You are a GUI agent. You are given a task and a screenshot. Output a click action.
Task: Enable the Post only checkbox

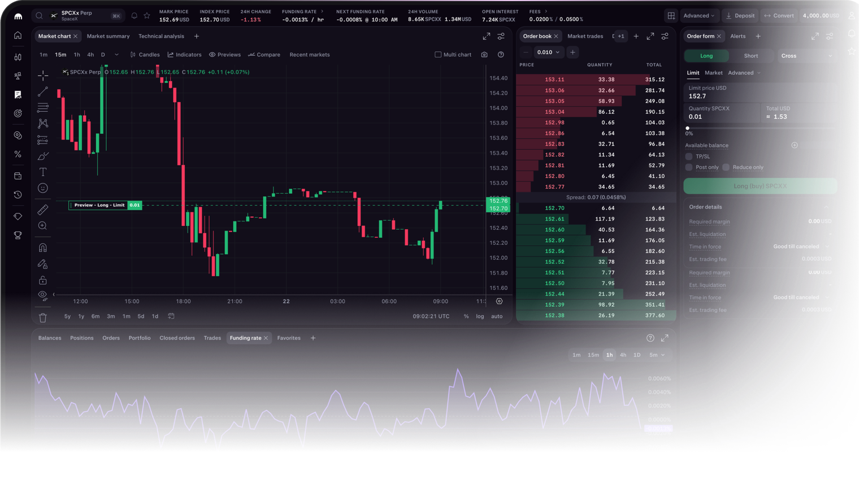[689, 167]
